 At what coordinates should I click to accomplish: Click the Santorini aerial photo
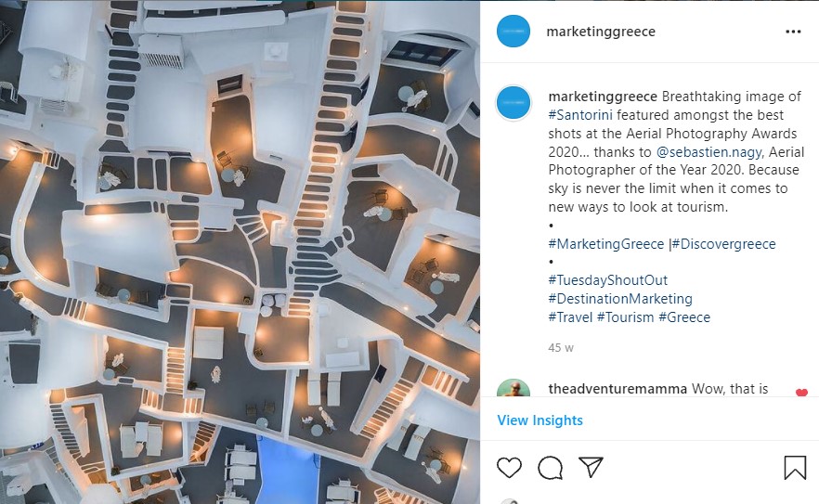point(240,252)
